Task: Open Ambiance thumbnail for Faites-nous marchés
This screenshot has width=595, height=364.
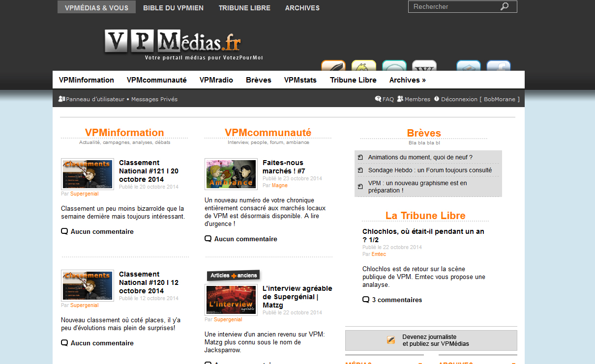Action: click(x=231, y=174)
